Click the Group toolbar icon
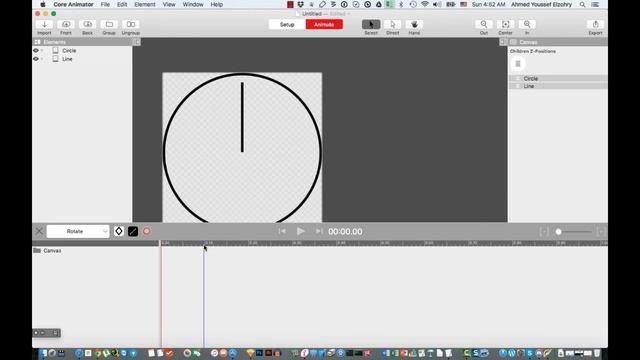Image resolution: width=640 pixels, height=360 pixels. pyautogui.click(x=109, y=24)
